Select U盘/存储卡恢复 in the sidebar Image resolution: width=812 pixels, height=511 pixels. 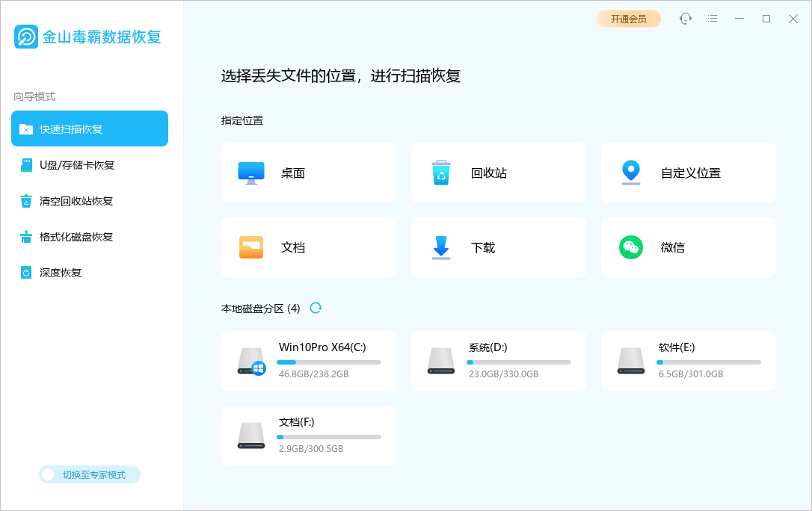pyautogui.click(x=90, y=165)
